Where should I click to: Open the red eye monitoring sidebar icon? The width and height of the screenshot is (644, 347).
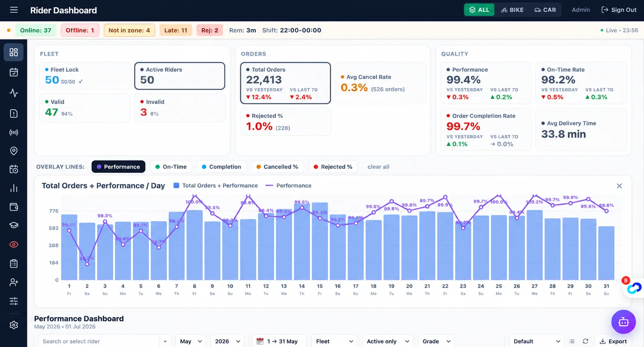[14, 244]
